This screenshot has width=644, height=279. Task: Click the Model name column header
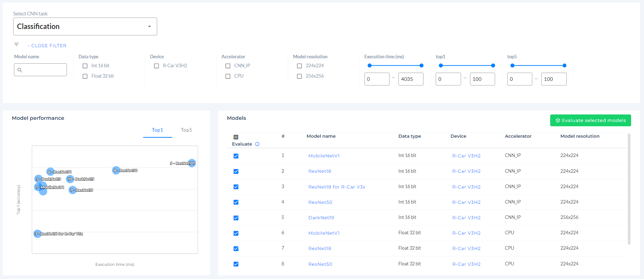pyautogui.click(x=321, y=136)
